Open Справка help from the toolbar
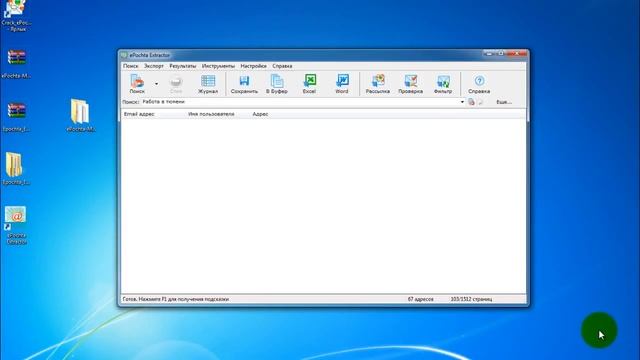 479,84
